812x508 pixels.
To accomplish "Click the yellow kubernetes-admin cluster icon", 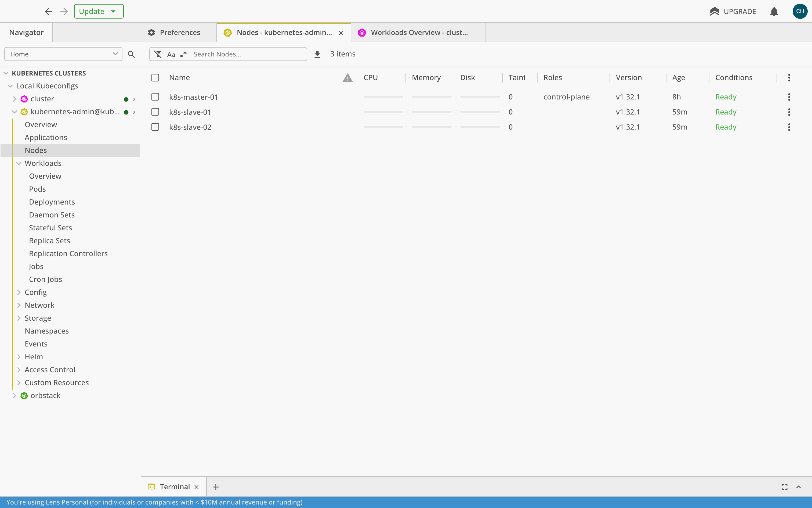I will click(24, 112).
